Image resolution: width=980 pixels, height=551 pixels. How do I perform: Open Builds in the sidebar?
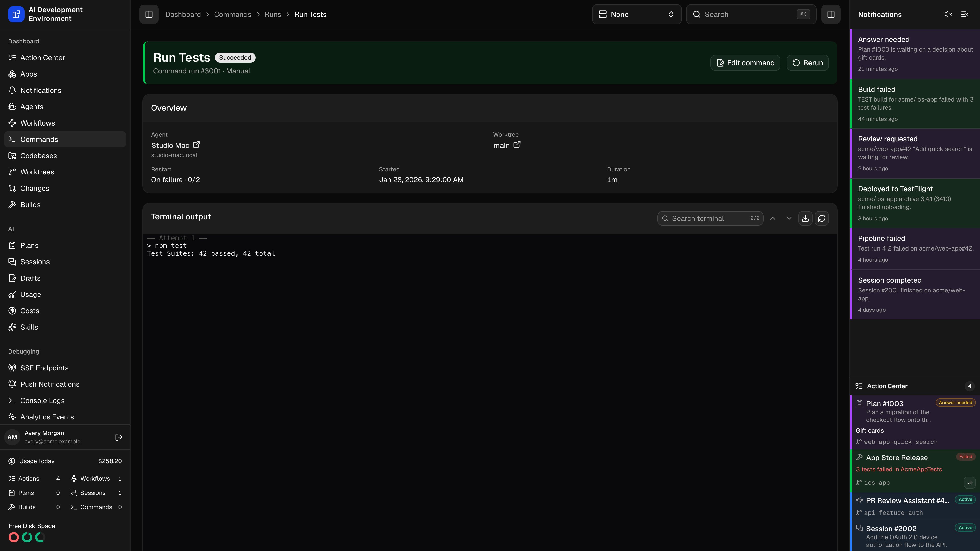coord(65,205)
